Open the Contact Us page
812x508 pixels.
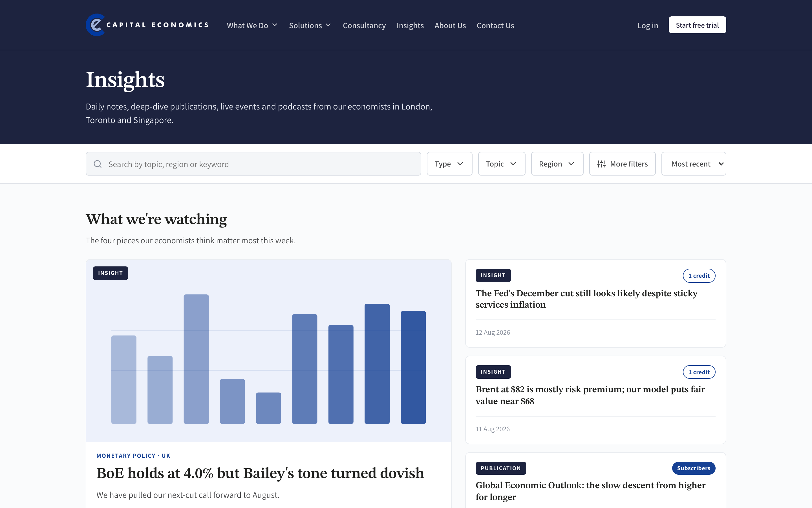(x=495, y=25)
